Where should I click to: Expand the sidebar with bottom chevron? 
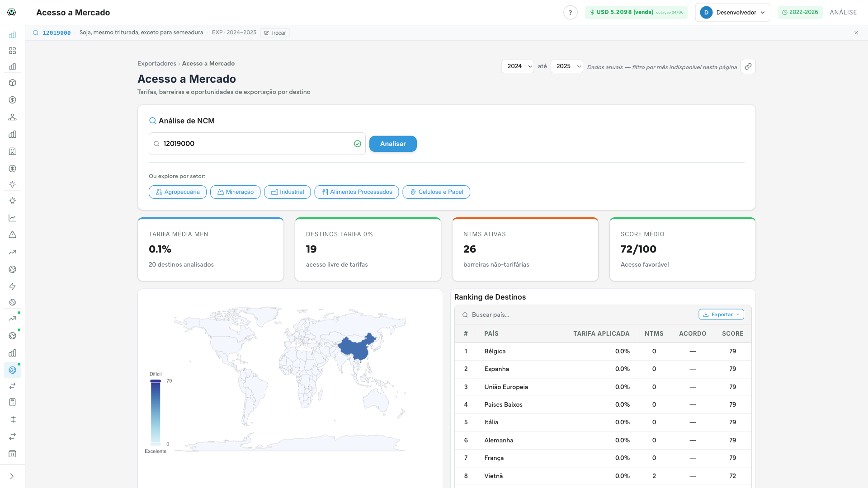click(12, 476)
